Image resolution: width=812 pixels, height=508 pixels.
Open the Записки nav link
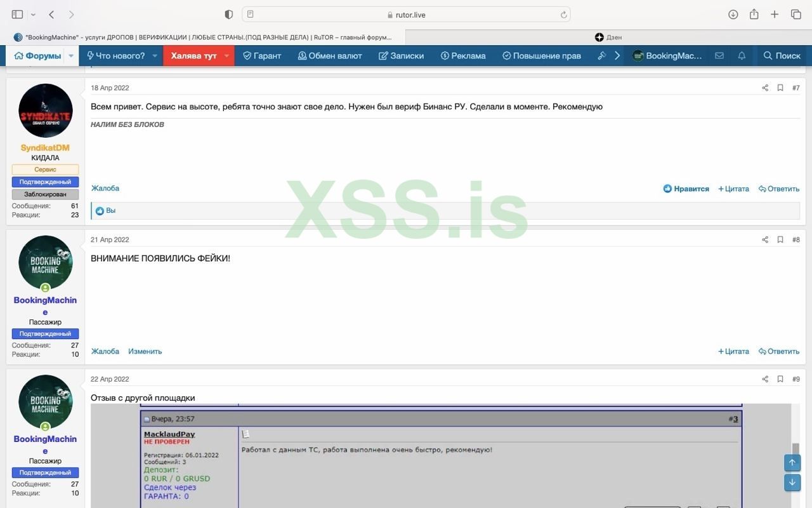(x=401, y=56)
